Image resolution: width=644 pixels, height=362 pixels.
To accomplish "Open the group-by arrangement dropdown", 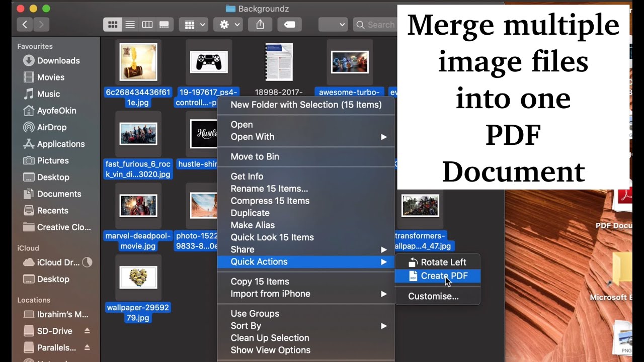I will (x=194, y=24).
